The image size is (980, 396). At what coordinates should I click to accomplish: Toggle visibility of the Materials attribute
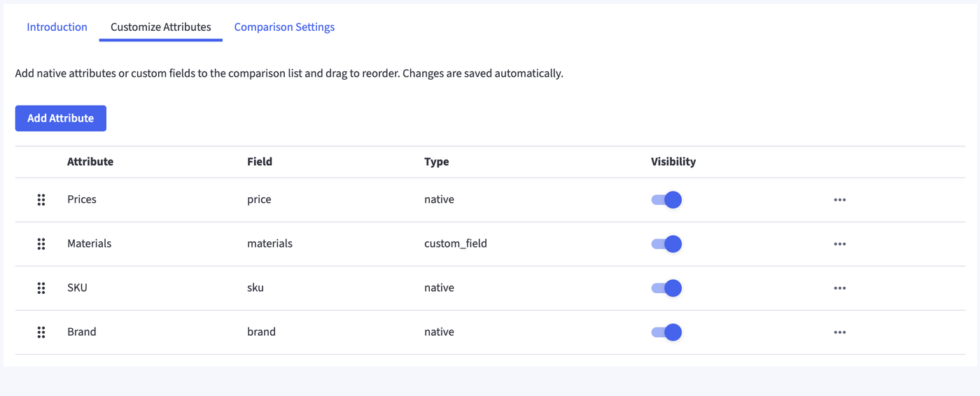tap(666, 244)
